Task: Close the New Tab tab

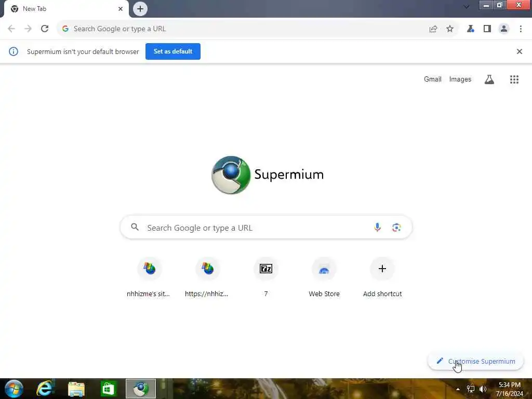Action: 121,9
